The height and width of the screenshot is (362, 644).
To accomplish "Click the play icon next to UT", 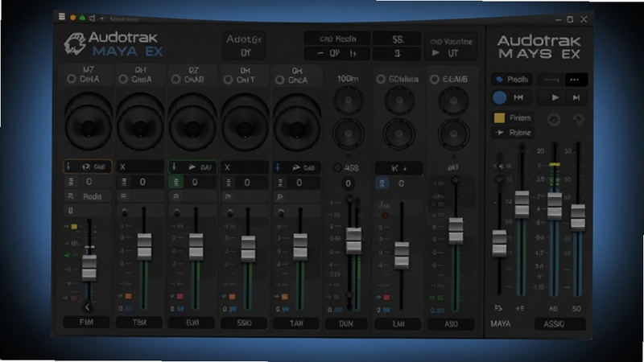I will pos(436,53).
